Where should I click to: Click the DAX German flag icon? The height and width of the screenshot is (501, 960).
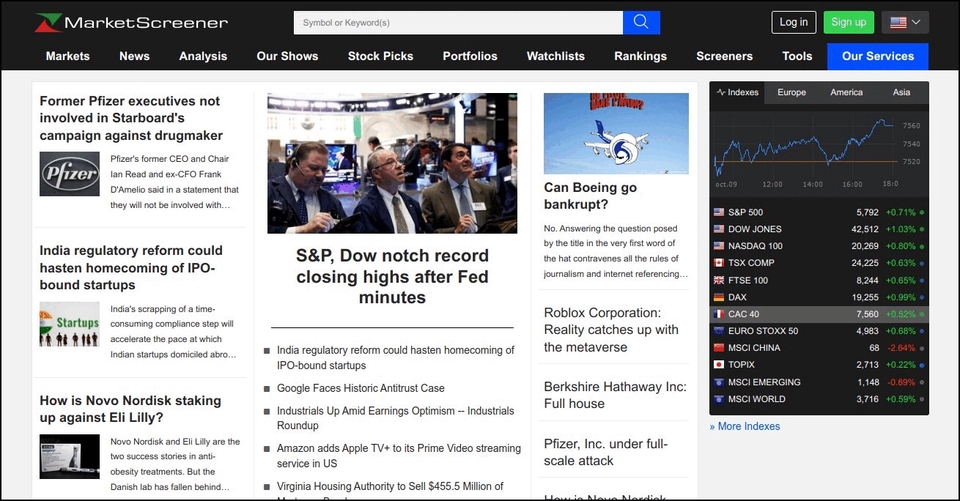(x=719, y=297)
